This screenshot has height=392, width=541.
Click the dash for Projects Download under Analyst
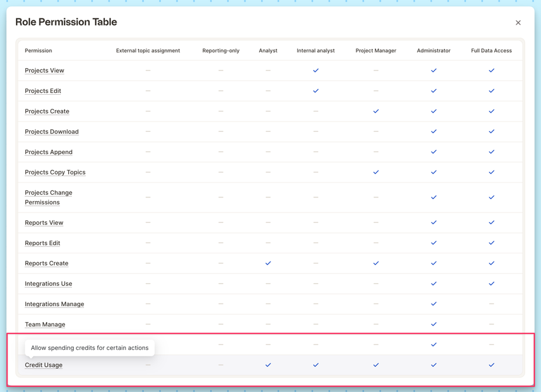tap(268, 132)
